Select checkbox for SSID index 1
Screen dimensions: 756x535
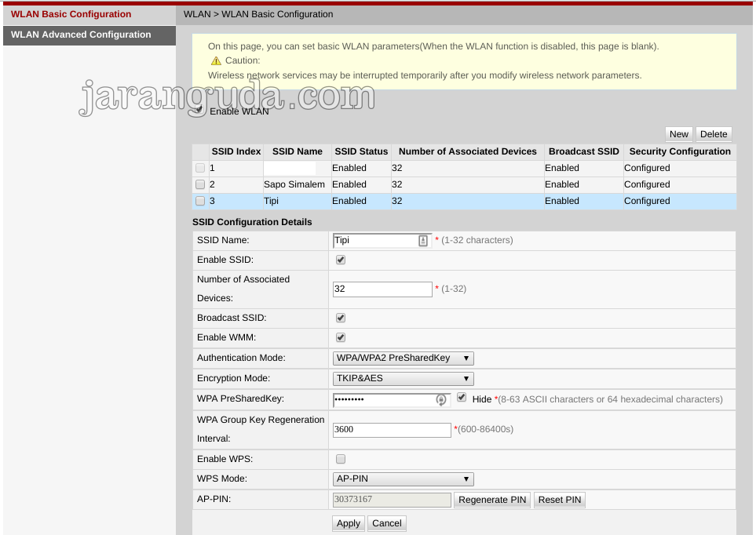click(x=200, y=168)
